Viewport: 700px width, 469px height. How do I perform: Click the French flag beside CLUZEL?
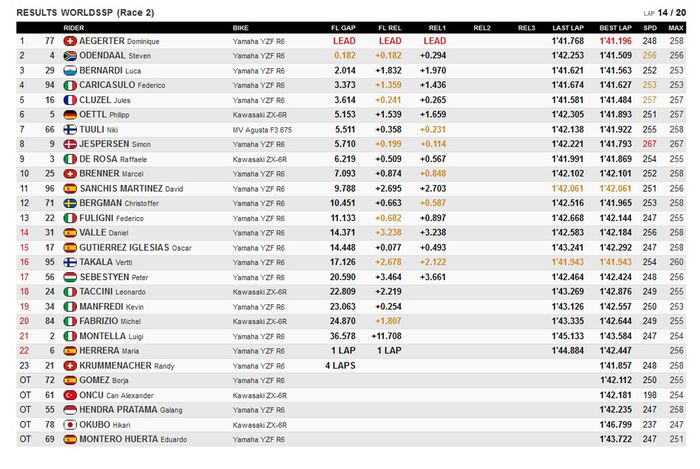[x=70, y=100]
